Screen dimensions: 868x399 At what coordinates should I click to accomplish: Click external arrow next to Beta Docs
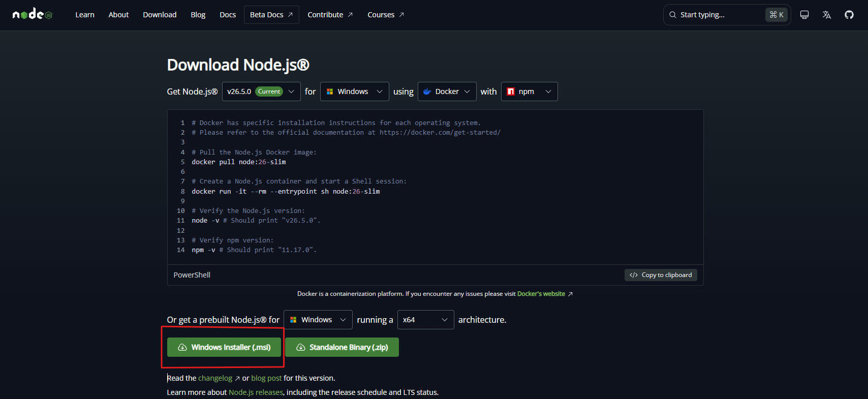tap(290, 15)
